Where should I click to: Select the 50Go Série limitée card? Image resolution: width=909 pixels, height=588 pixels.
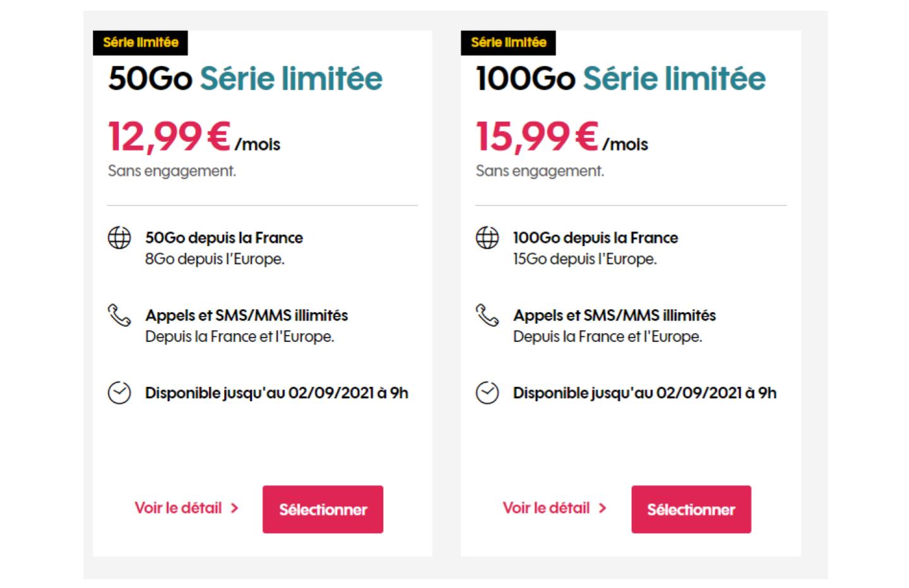click(262, 290)
